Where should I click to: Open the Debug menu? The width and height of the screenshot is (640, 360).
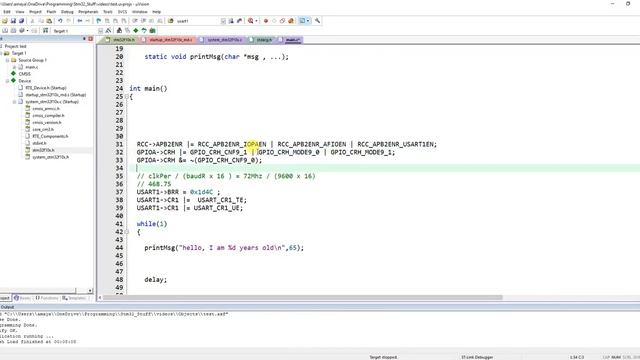pyautogui.click(x=67, y=12)
